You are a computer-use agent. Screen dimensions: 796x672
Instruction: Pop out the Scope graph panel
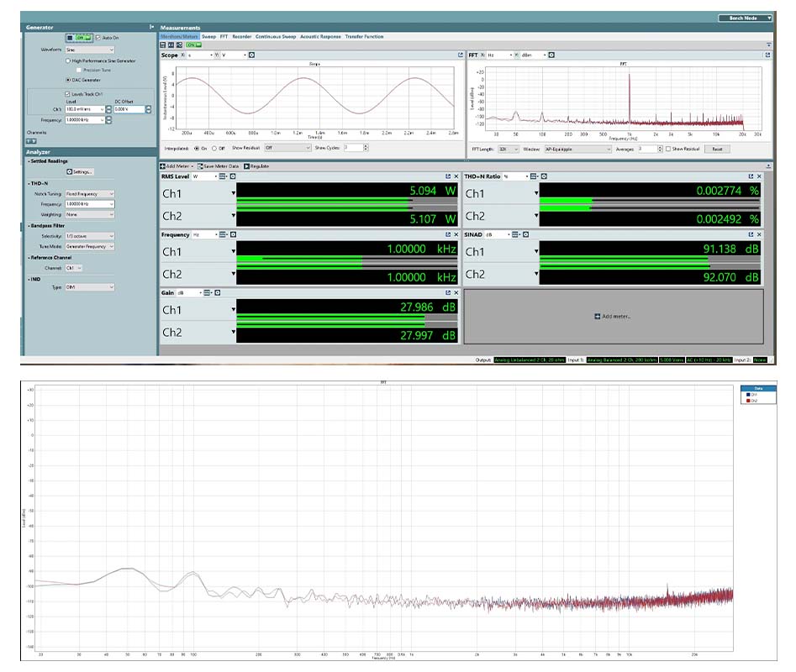460,55
